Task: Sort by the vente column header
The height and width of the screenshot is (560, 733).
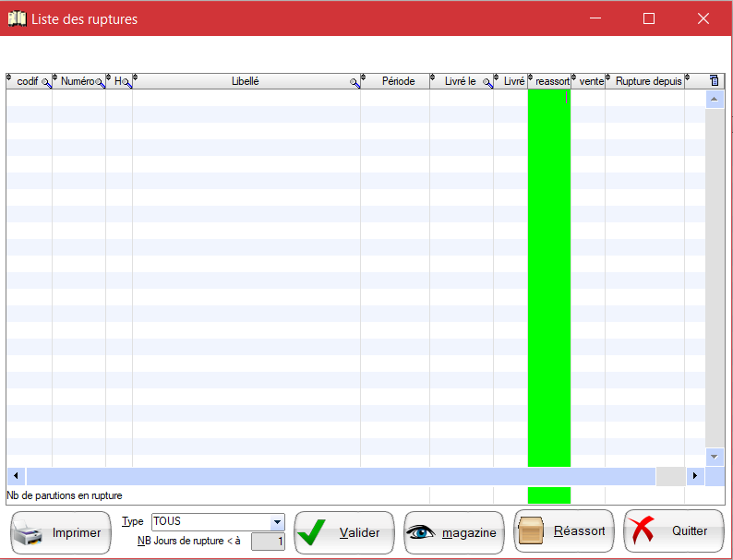Action: (x=591, y=81)
